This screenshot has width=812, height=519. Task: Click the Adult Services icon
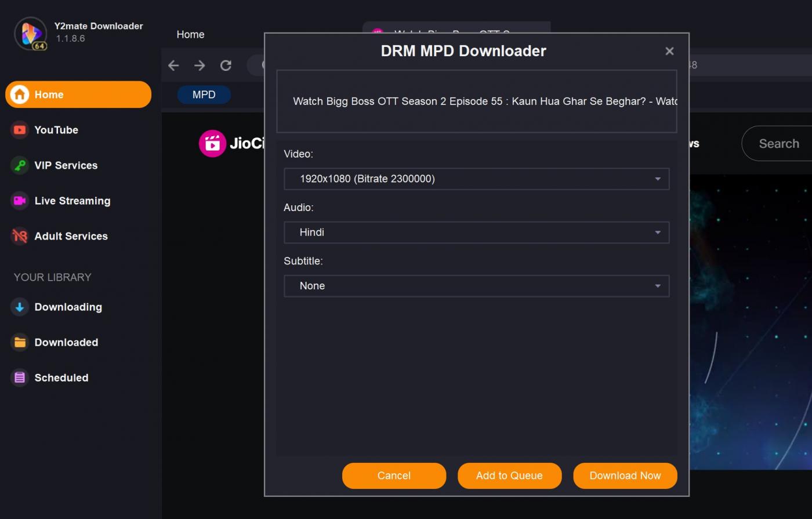[20, 236]
